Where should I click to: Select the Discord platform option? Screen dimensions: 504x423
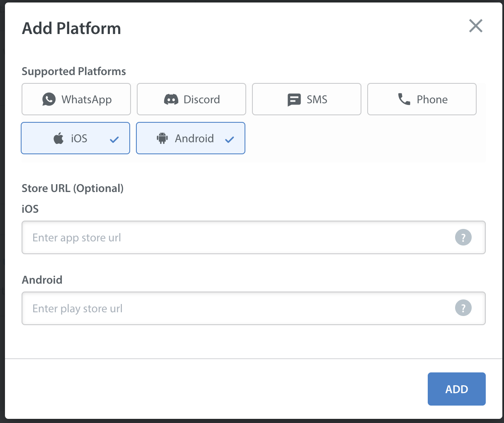191,99
